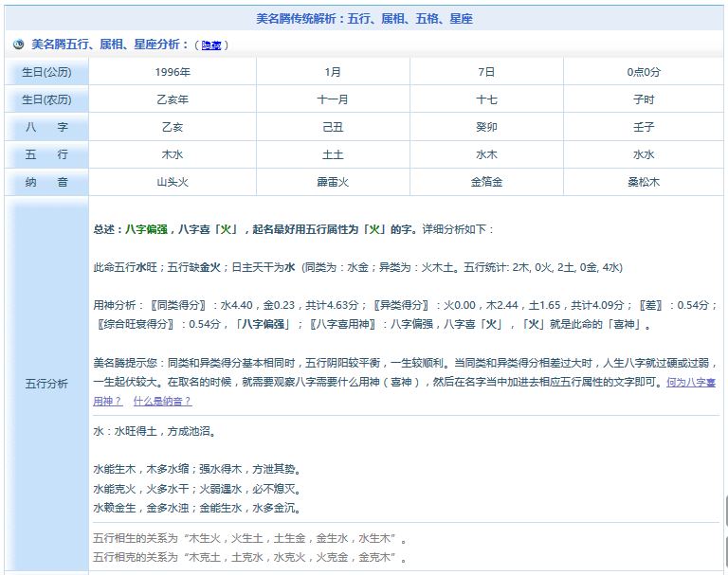728x575 pixels.
Task: Click the 1996年 cell
Action: [173, 72]
